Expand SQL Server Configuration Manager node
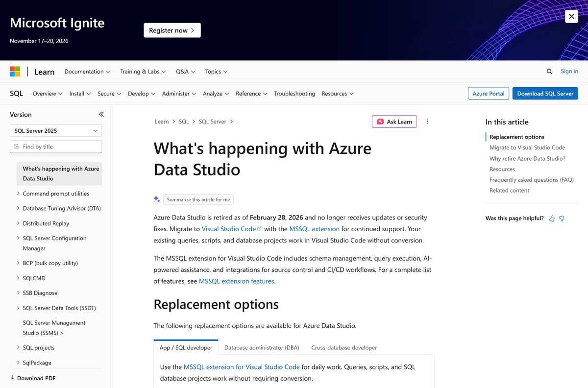The image size is (588, 388). 18,238
